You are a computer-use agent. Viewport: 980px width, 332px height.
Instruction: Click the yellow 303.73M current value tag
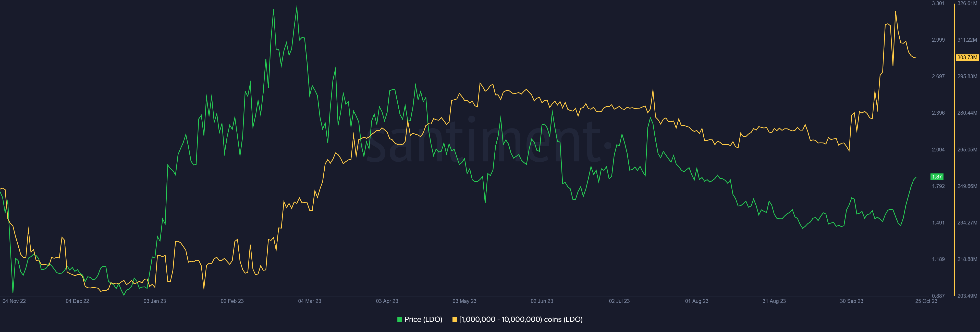click(967, 57)
